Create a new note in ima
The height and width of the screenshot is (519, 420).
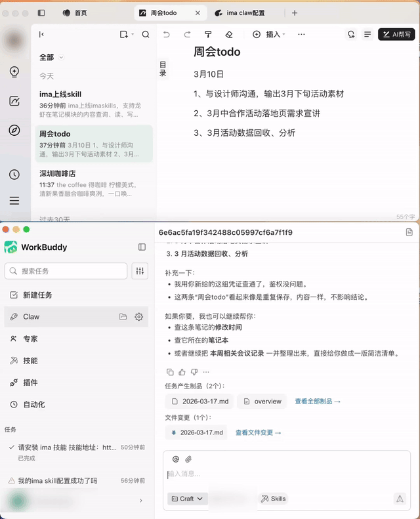pyautogui.click(x=123, y=34)
